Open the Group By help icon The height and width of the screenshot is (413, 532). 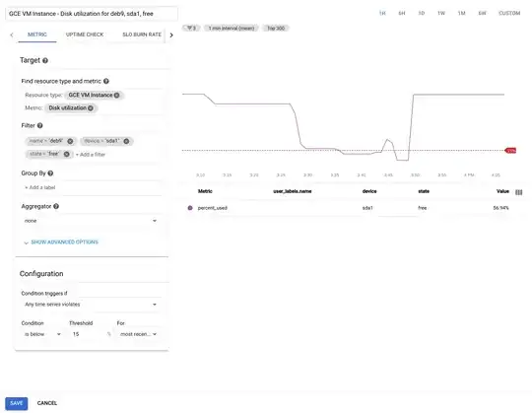tap(50, 173)
